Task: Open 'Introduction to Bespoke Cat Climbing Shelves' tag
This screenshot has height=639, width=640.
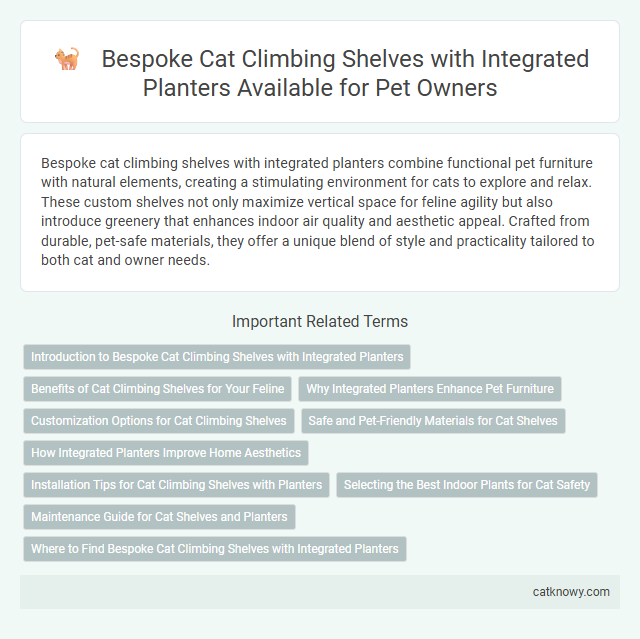Action: click(x=217, y=357)
